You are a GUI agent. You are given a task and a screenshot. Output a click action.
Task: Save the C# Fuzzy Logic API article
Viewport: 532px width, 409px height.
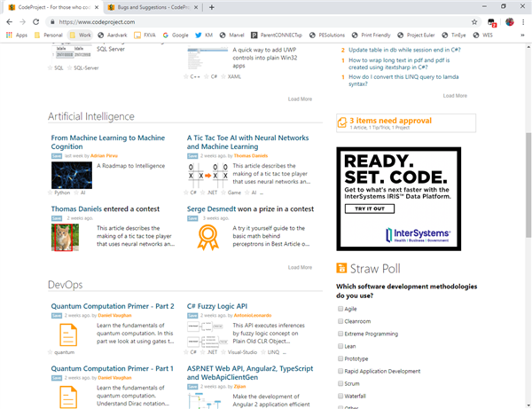(x=192, y=316)
